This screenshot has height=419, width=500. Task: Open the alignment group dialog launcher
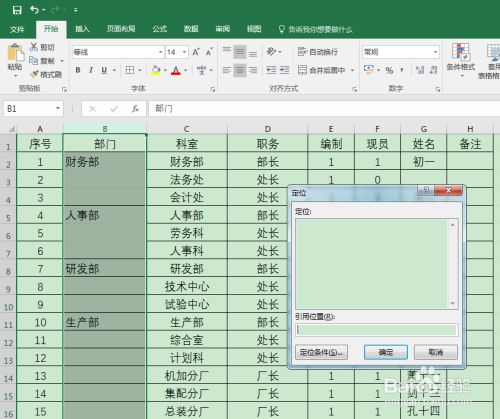(x=355, y=89)
